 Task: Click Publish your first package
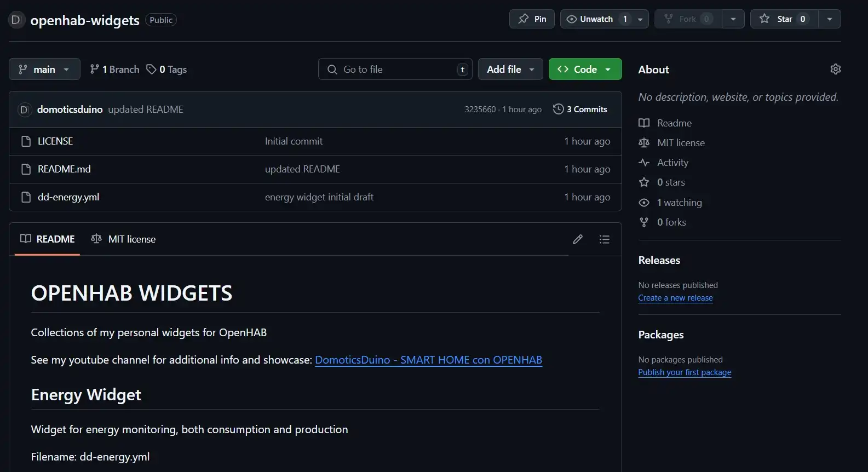point(685,372)
